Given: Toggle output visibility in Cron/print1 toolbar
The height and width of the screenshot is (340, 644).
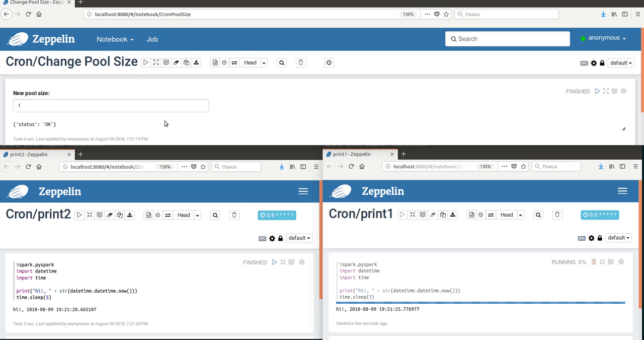Looking at the screenshot, I should click(x=423, y=215).
